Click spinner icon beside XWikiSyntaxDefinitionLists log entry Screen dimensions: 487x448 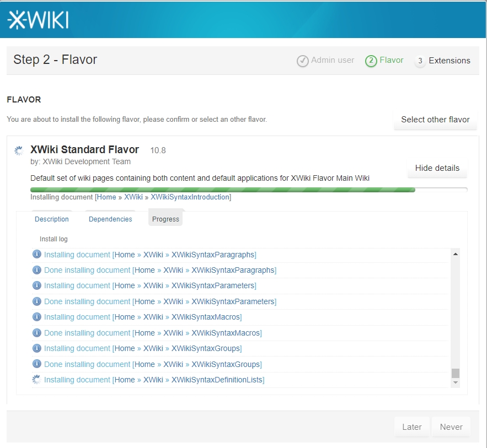(37, 380)
